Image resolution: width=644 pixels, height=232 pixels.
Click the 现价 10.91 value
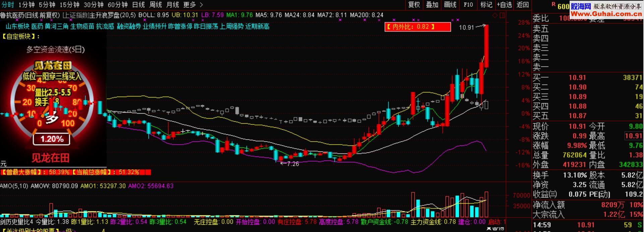tap(577, 126)
